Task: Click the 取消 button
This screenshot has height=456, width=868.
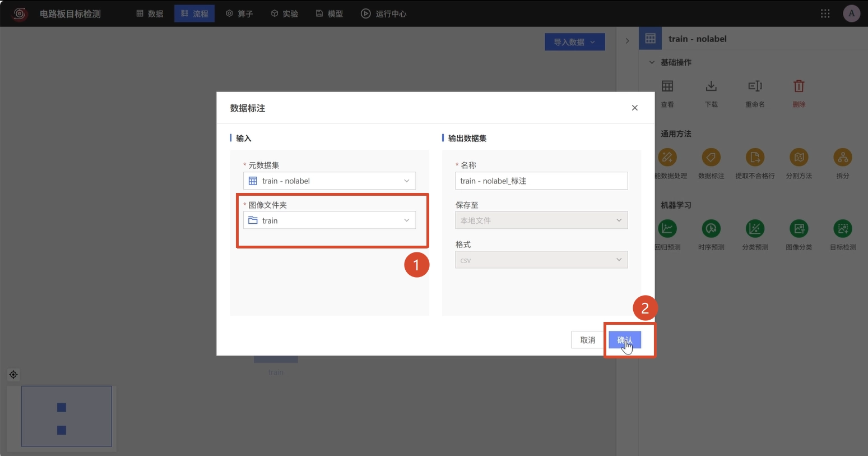Action: click(x=588, y=340)
